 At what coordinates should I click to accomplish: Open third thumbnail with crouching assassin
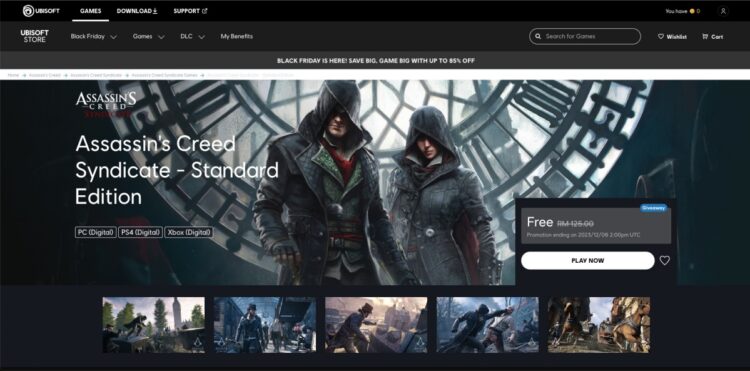376,325
